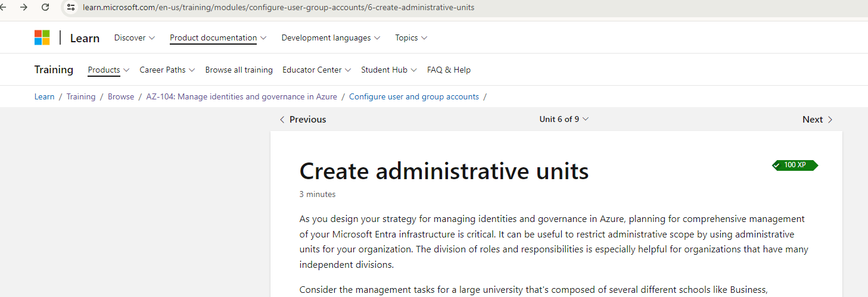The width and height of the screenshot is (868, 297).
Task: Expand the Product documentation menu
Action: coord(218,37)
